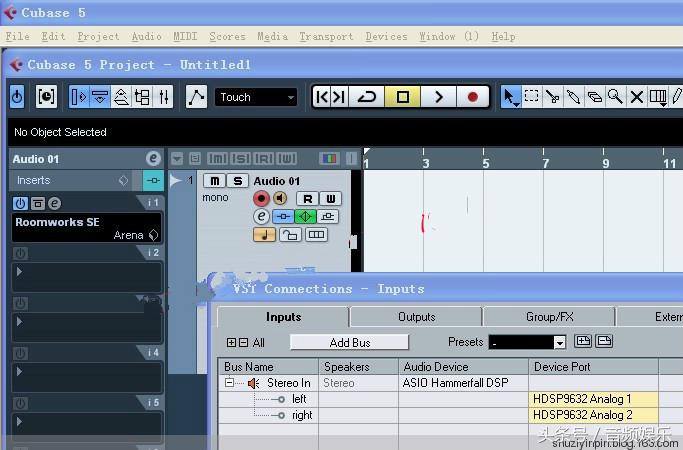The width and height of the screenshot is (683, 450).
Task: Open the Devices menu
Action: [386, 36]
